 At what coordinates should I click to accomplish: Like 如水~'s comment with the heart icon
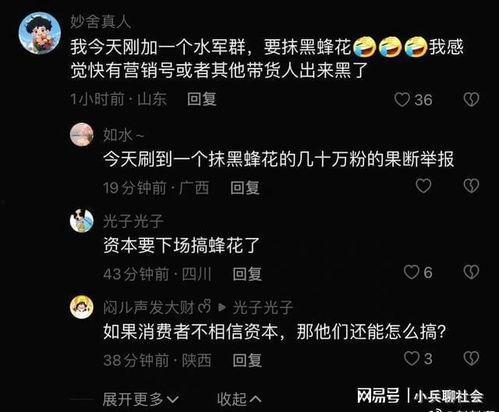[x=423, y=186]
